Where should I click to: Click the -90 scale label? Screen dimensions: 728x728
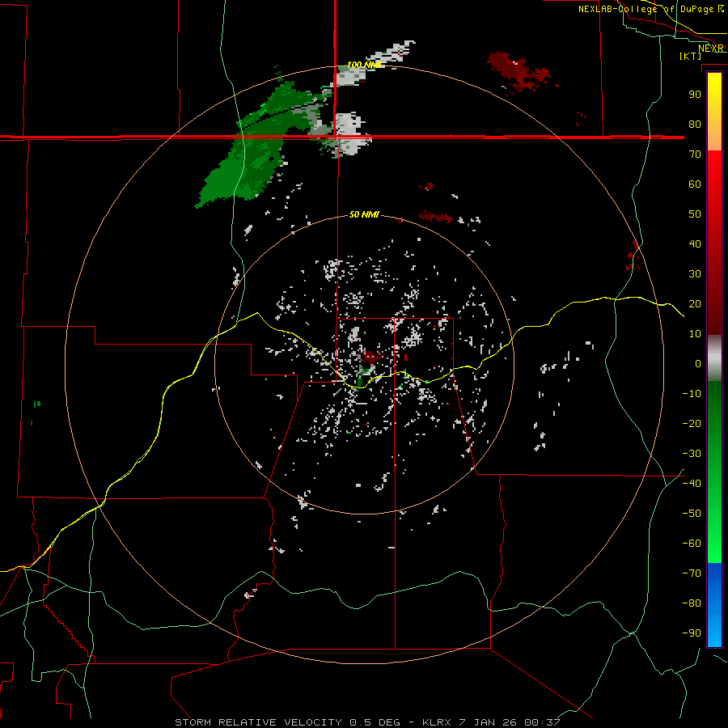coord(692,633)
